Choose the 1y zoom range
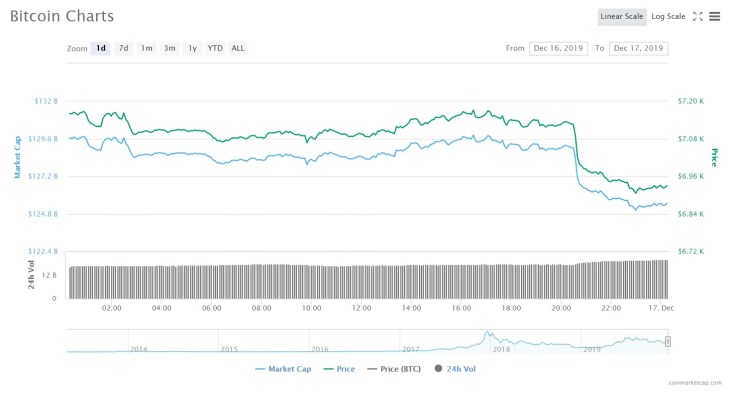The height and width of the screenshot is (400, 738). point(192,48)
